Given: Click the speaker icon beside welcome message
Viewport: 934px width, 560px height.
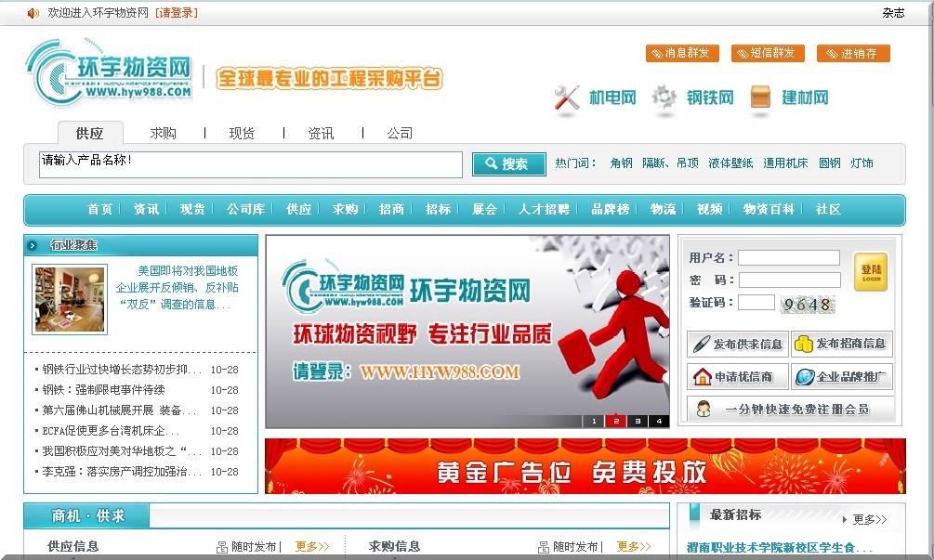Looking at the screenshot, I should pos(33,12).
